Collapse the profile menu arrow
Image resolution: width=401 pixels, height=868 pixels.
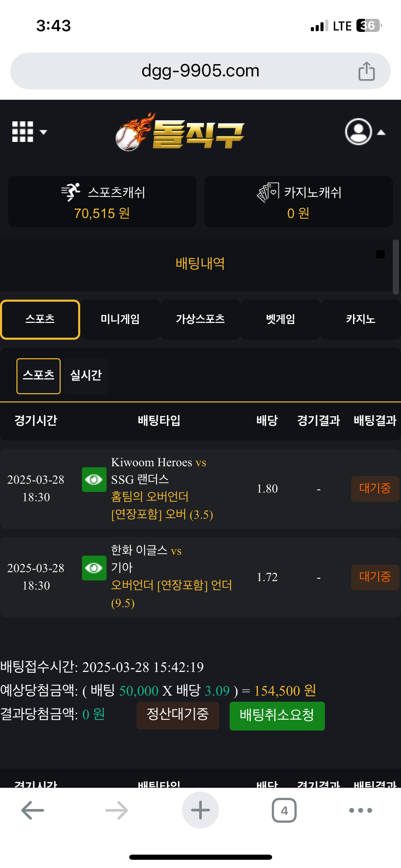pos(381,132)
